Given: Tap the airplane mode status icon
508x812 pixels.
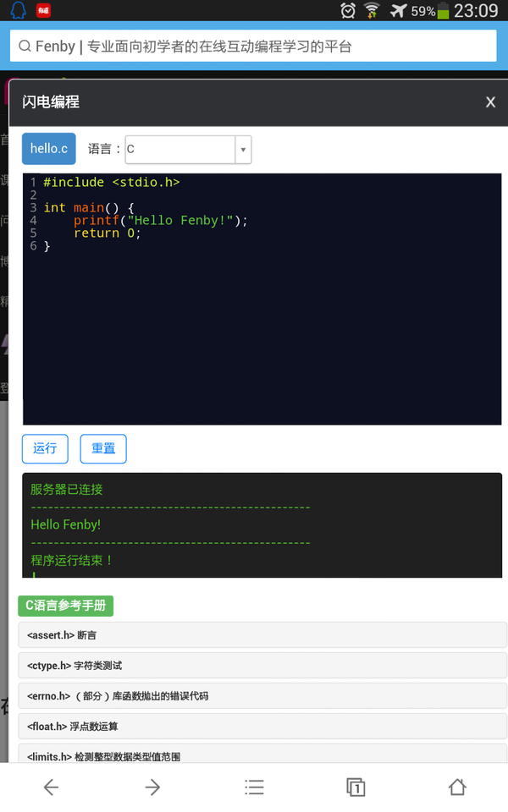Looking at the screenshot, I should click(x=398, y=10).
